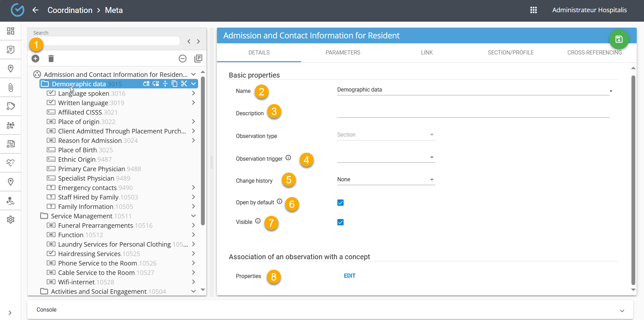Open the Change history dropdown
This screenshot has height=320, width=644.
[x=386, y=180]
